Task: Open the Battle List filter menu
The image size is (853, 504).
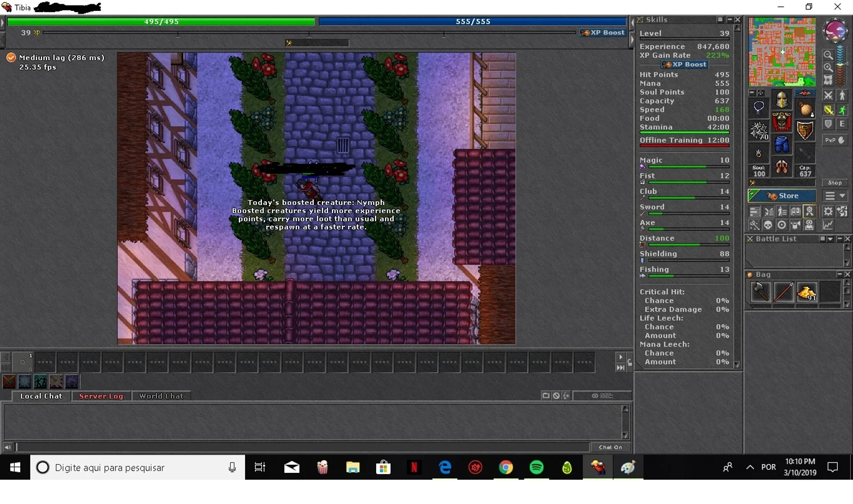Action: click(822, 239)
